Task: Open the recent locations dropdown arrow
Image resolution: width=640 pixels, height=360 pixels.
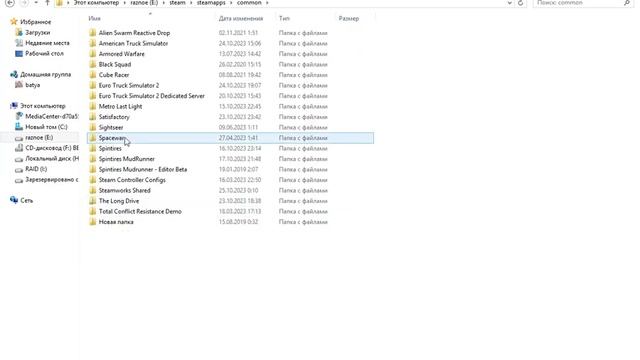Action: pyautogui.click(x=36, y=3)
